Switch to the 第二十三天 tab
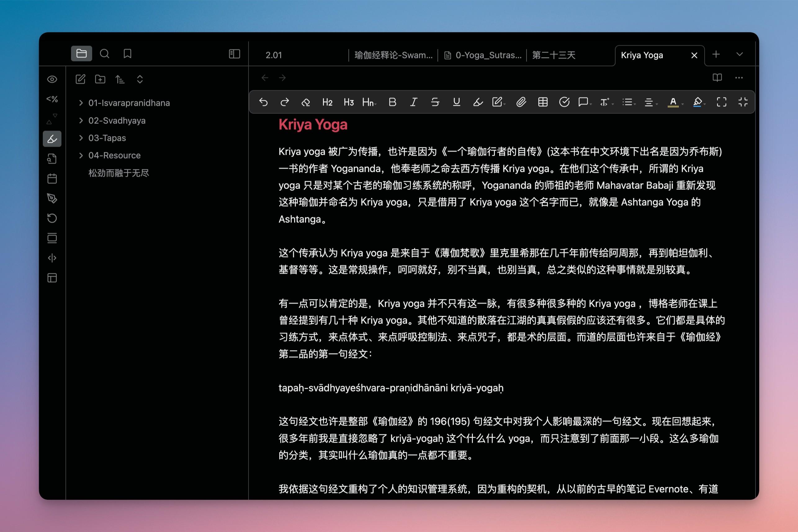Viewport: 798px width, 532px height. click(554, 55)
